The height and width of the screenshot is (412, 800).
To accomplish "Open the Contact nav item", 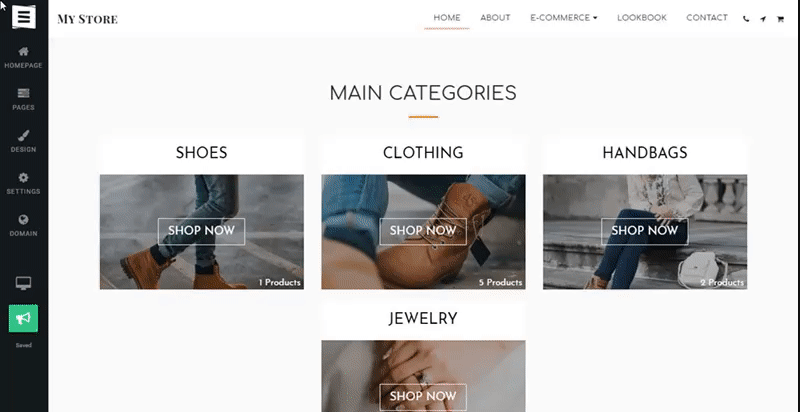I will click(707, 18).
